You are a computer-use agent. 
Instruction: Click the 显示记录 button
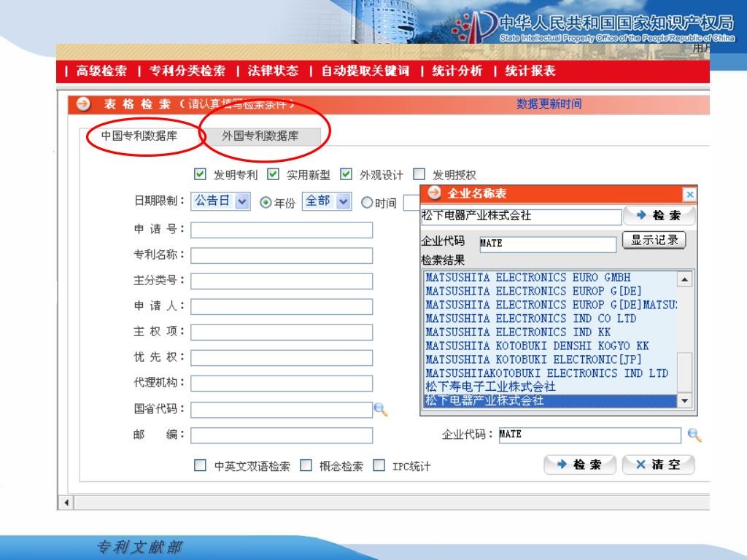coord(654,240)
